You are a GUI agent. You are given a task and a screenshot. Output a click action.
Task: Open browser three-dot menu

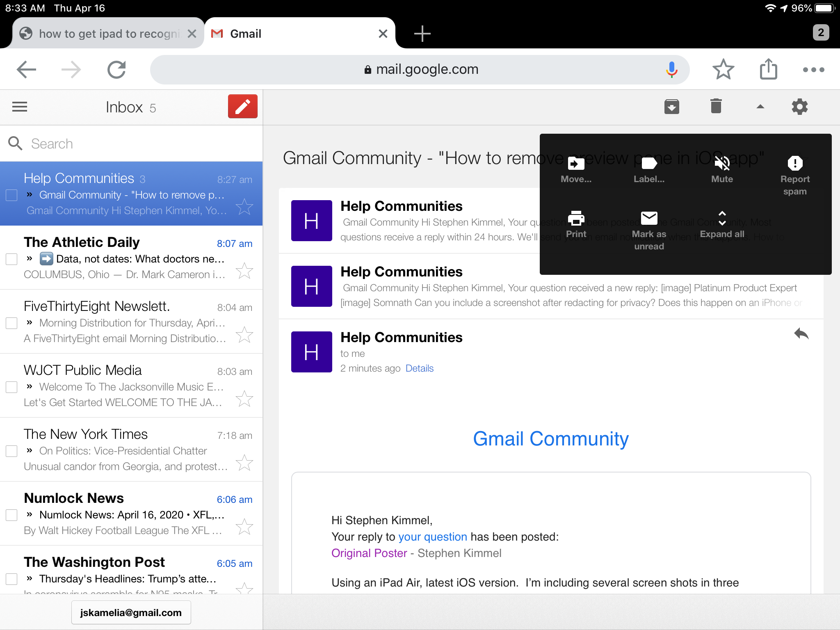coord(814,70)
